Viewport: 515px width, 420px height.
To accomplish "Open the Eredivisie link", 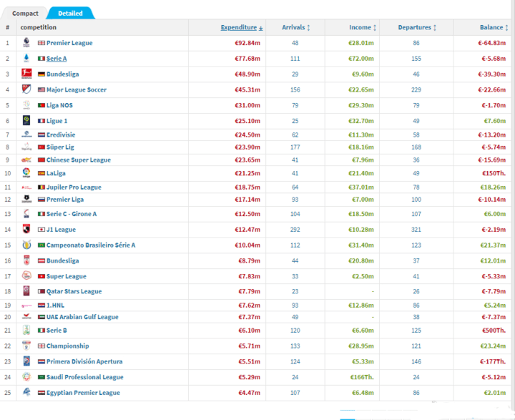I will (x=61, y=135).
